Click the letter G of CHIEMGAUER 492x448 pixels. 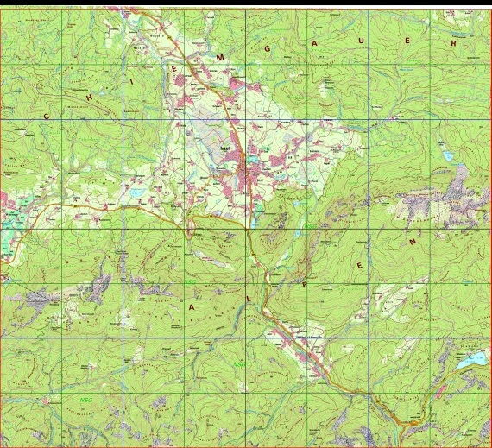(x=268, y=48)
